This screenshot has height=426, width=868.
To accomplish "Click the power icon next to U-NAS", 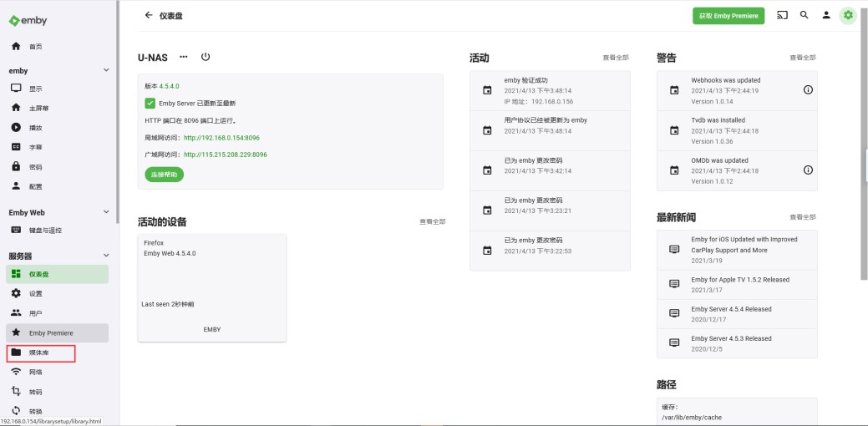I will (x=206, y=57).
